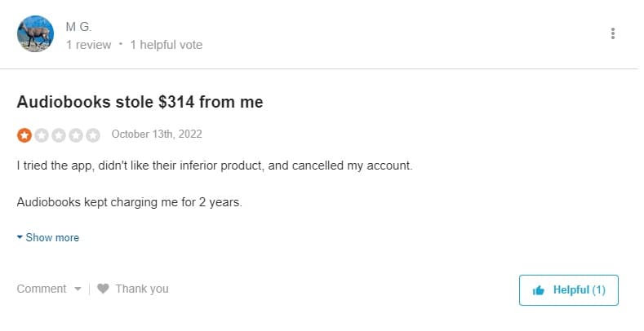Expand review with Show more
The image size is (644, 331).
coord(52,237)
